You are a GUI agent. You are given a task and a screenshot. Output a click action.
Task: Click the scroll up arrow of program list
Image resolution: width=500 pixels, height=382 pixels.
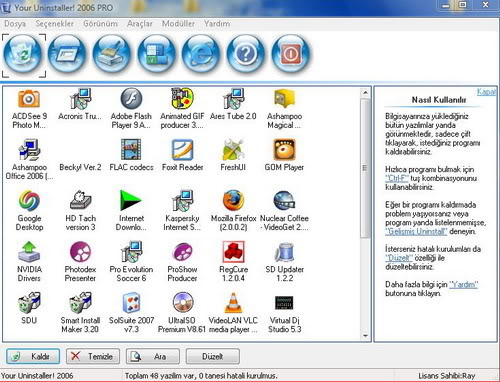[365, 92]
